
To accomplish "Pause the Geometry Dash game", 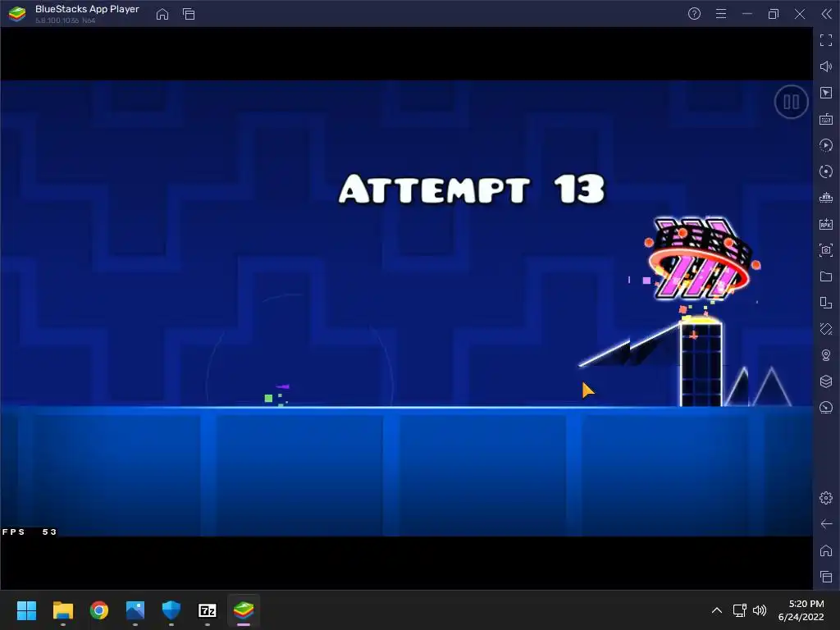I will tap(791, 102).
